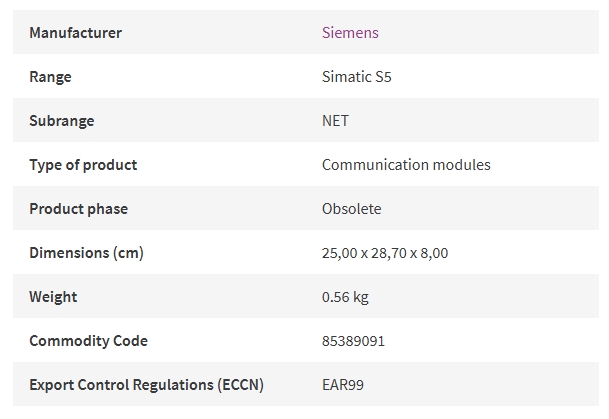Screen dimensions: 609x419
Task: Click the Weight label
Action: (53, 297)
